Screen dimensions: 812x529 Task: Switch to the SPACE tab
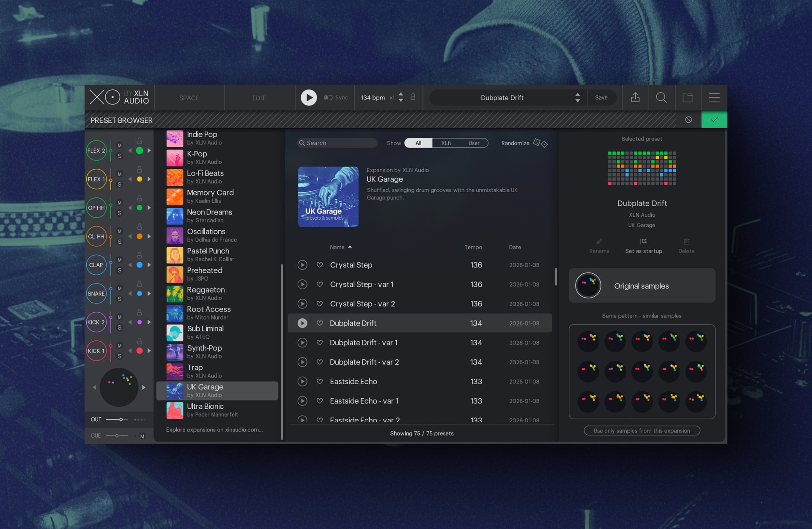189,98
